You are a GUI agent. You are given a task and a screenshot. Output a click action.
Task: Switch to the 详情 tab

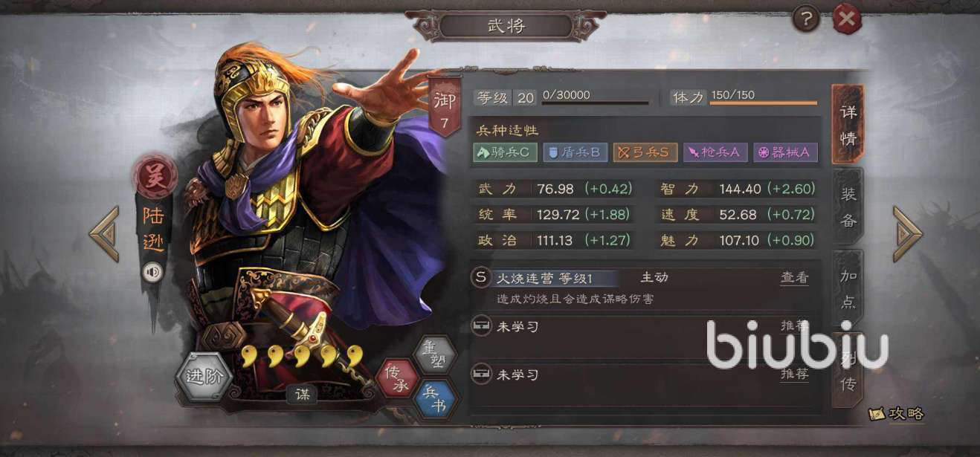tap(848, 125)
